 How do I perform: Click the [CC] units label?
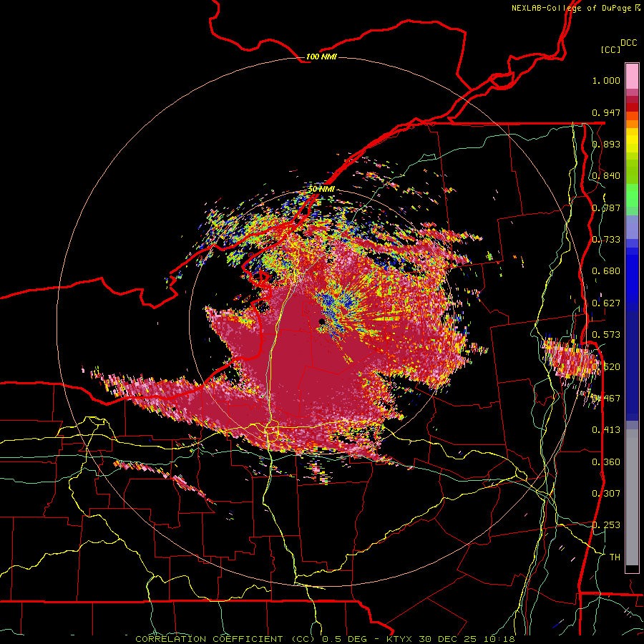click(x=611, y=49)
